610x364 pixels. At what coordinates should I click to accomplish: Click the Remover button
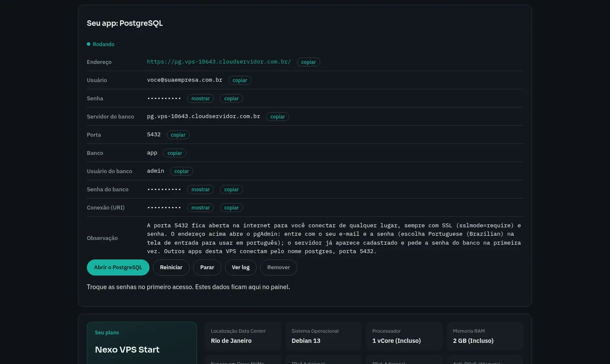pos(279,267)
